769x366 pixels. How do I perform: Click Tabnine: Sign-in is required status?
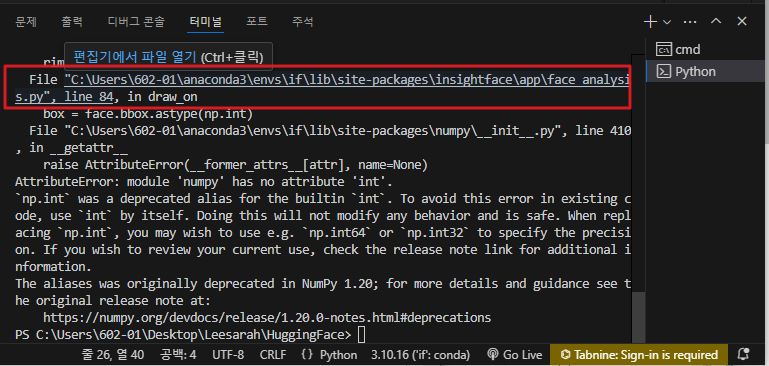639,355
